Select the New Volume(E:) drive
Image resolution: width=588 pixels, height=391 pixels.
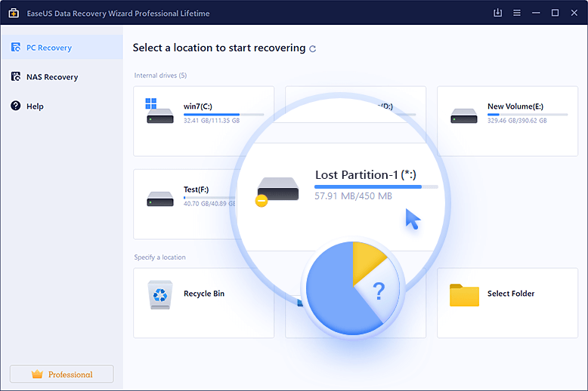(507, 120)
